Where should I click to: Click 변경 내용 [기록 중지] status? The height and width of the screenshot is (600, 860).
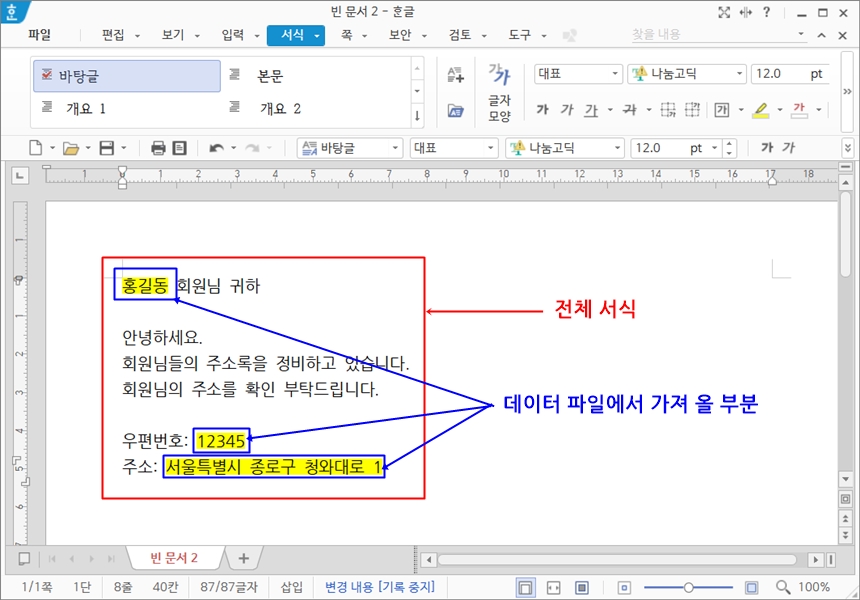380,587
